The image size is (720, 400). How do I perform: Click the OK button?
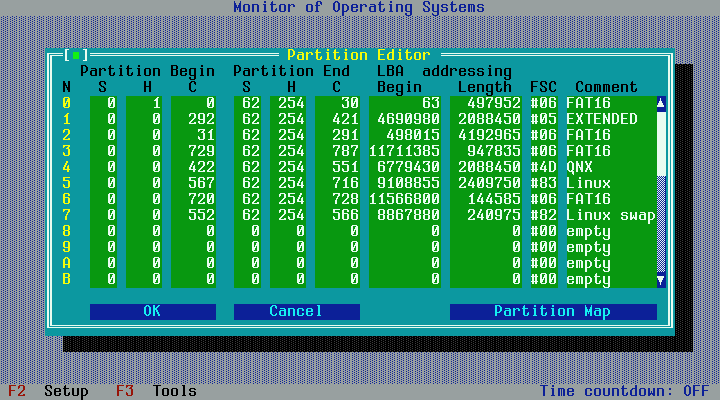tap(152, 311)
